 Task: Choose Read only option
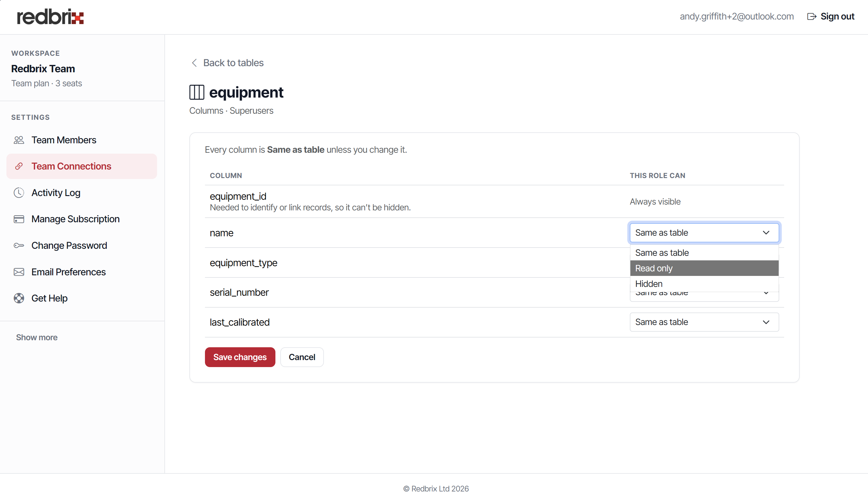[x=704, y=268]
